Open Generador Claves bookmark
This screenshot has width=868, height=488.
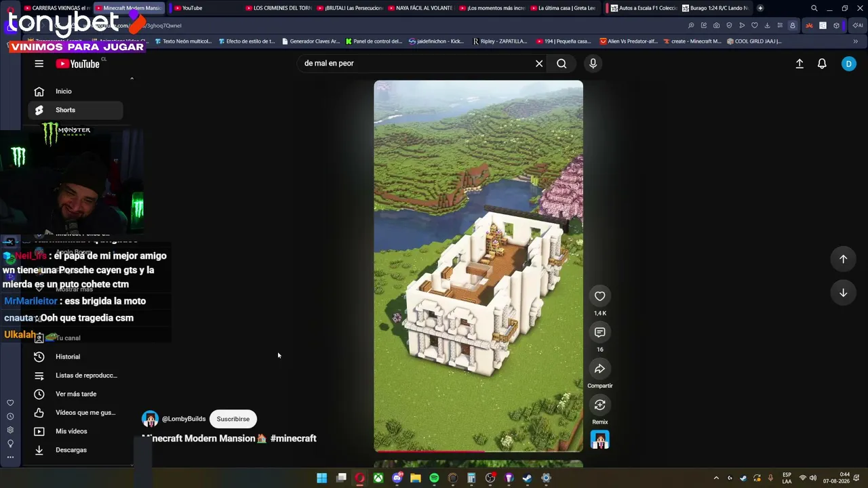coord(311,41)
